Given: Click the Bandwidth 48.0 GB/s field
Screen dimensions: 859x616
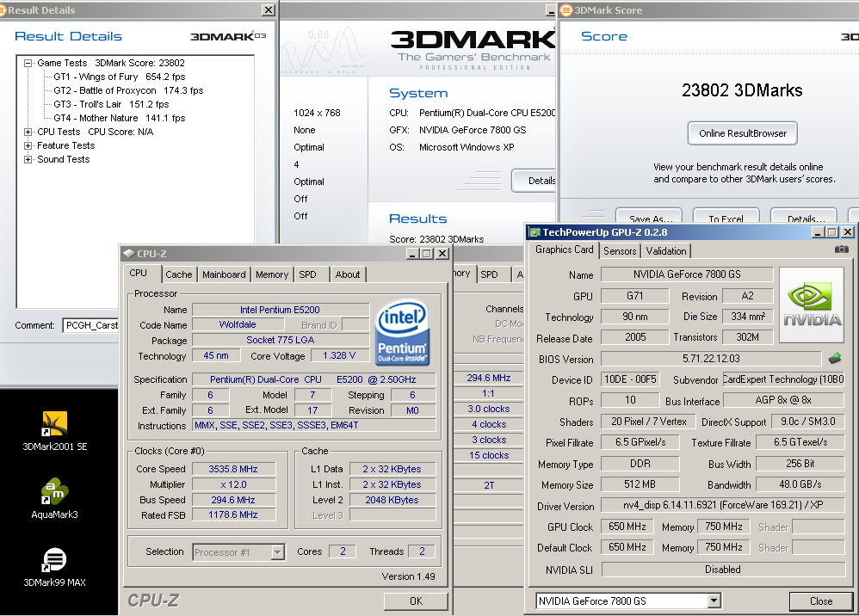Looking at the screenshot, I should pyautogui.click(x=800, y=484).
